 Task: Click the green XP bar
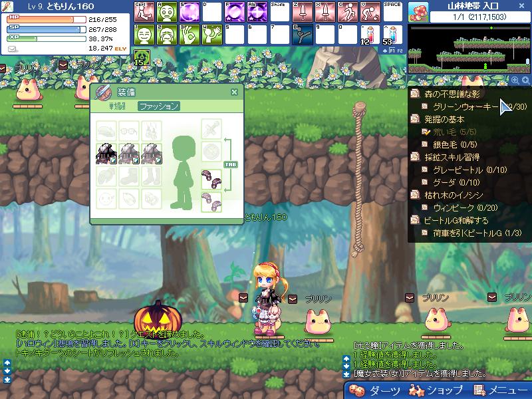click(47, 39)
